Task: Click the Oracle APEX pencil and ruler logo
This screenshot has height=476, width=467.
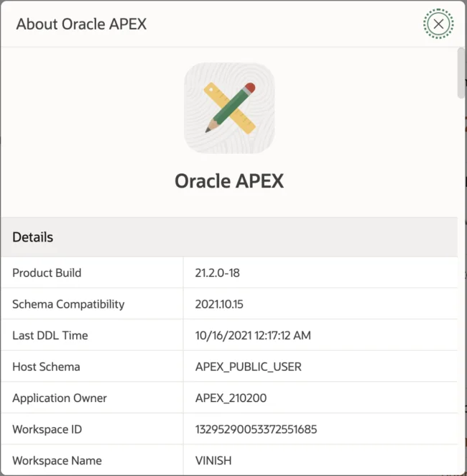Action: click(x=229, y=108)
